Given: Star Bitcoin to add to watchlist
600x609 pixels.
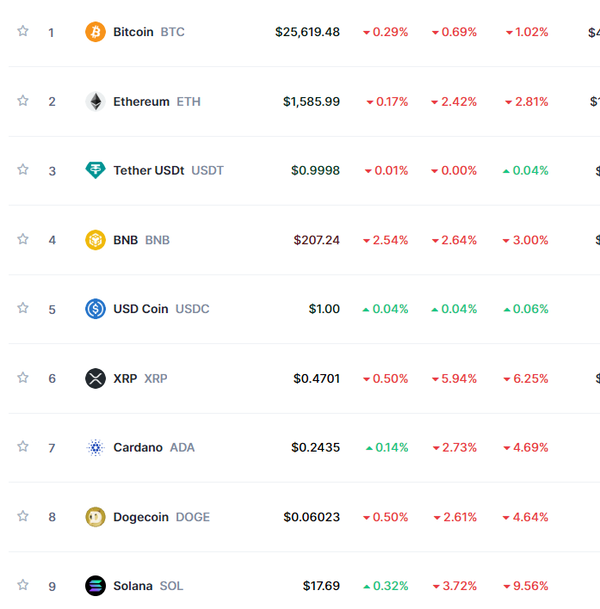Looking at the screenshot, I should point(23,31).
